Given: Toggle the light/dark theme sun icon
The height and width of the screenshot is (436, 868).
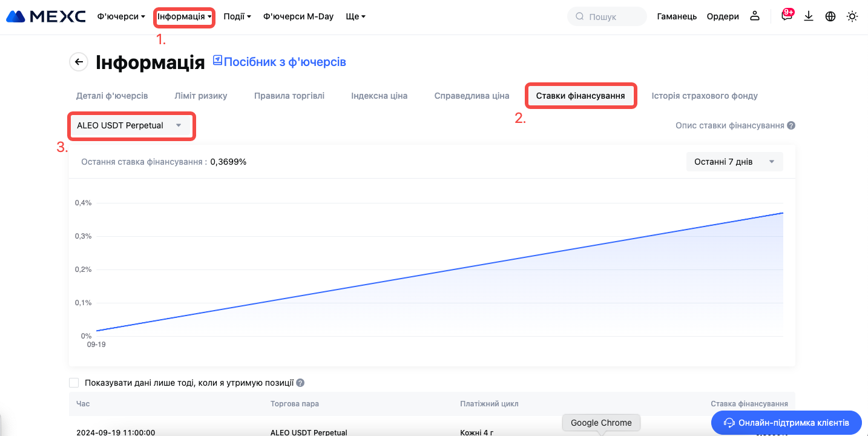Looking at the screenshot, I should pos(852,16).
